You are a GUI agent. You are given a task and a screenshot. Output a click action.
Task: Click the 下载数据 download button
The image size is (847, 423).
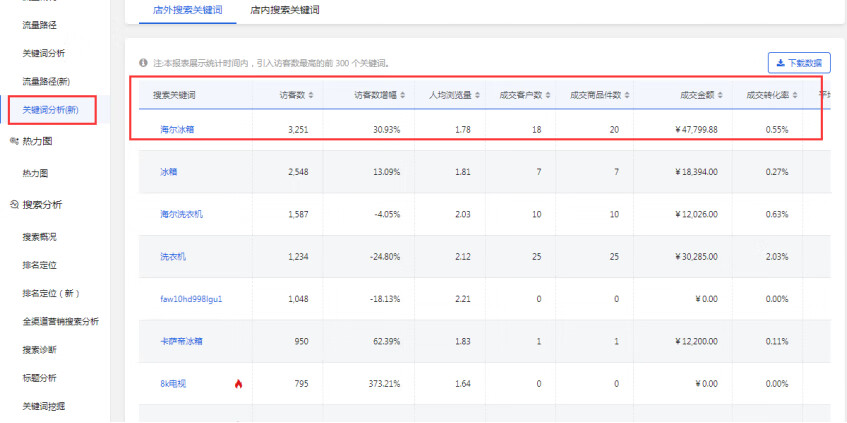point(797,63)
